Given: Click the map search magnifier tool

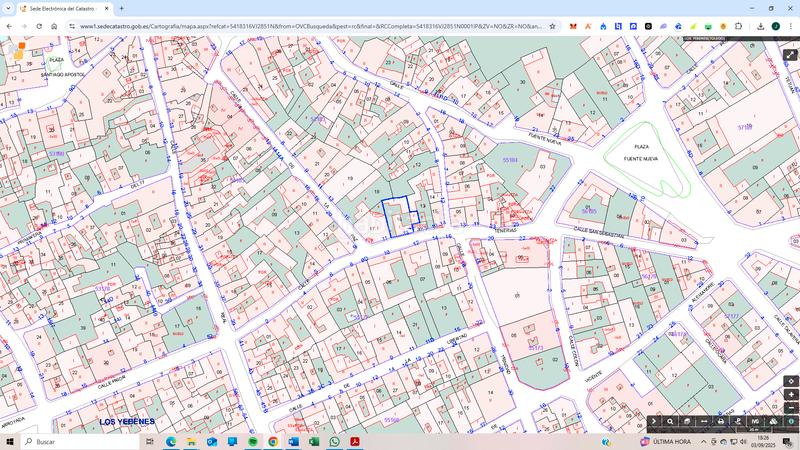Looking at the screenshot, I should [671, 422].
